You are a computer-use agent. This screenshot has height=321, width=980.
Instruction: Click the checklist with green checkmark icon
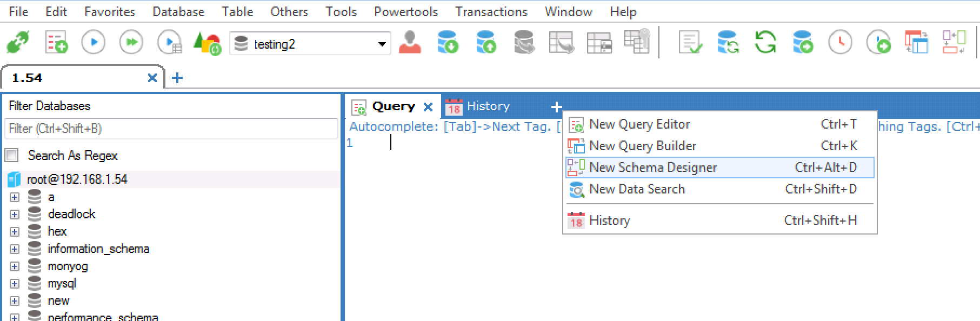(690, 43)
